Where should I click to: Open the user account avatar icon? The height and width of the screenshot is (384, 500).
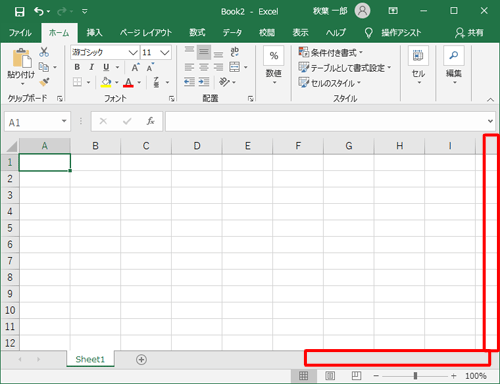(x=362, y=11)
